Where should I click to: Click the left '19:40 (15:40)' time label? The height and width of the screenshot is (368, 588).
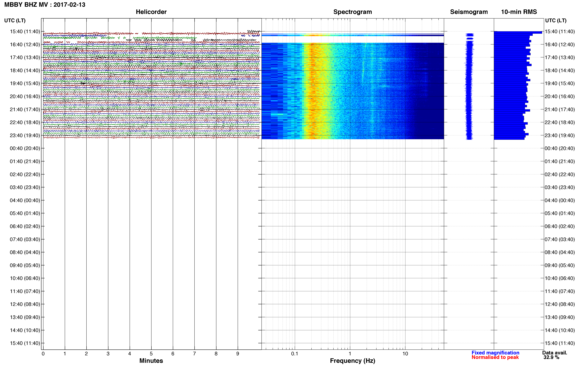(25, 83)
